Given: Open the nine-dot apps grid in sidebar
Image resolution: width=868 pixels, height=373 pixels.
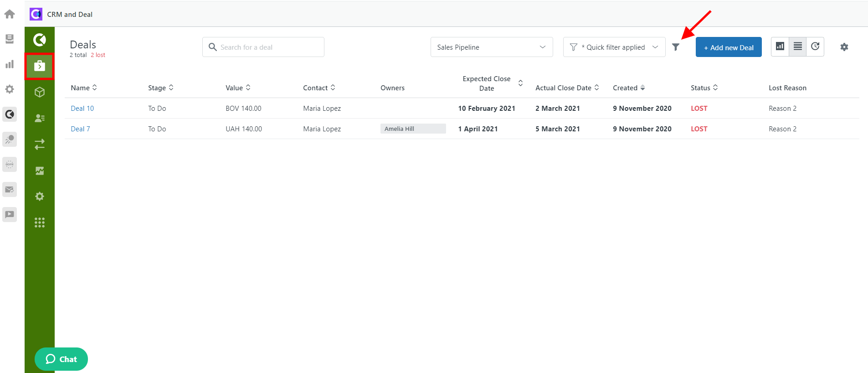Looking at the screenshot, I should pyautogui.click(x=40, y=223).
